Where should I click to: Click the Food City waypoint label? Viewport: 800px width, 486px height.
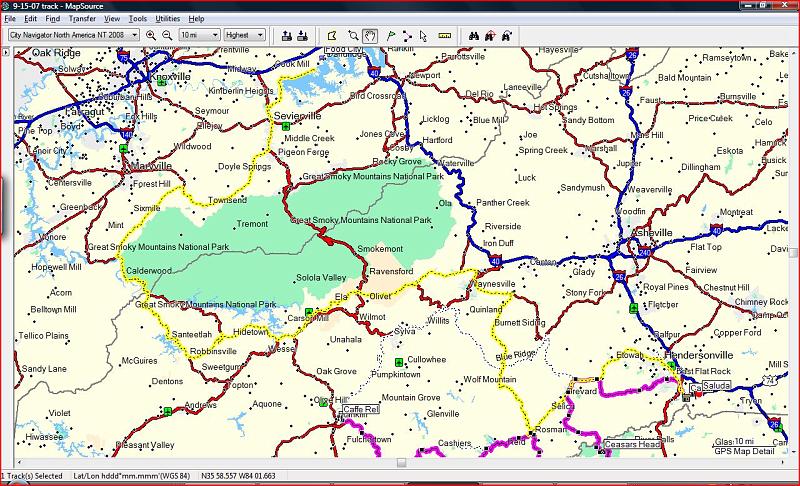tap(344, 49)
